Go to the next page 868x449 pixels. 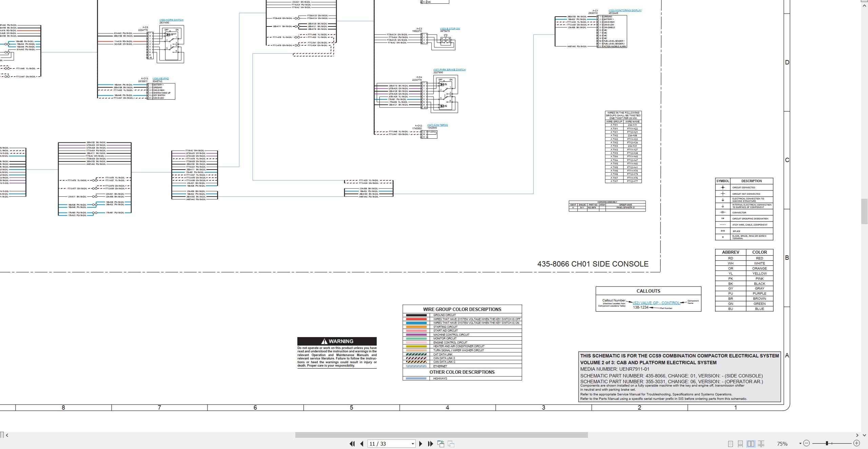tap(421, 444)
